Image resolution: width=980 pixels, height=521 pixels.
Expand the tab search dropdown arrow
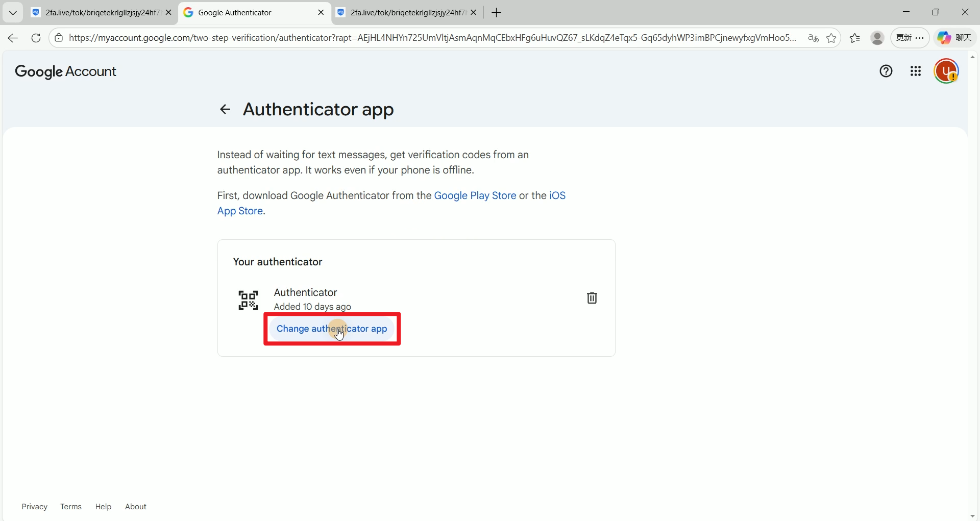coord(13,13)
